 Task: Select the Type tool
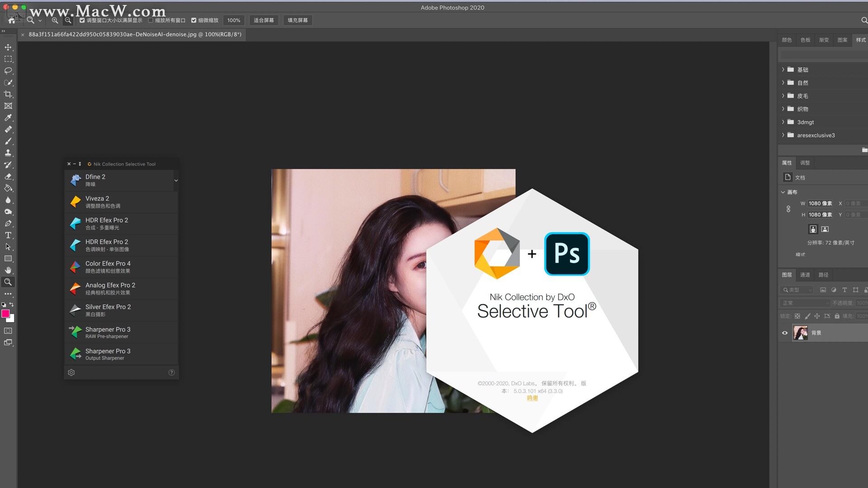(8, 235)
